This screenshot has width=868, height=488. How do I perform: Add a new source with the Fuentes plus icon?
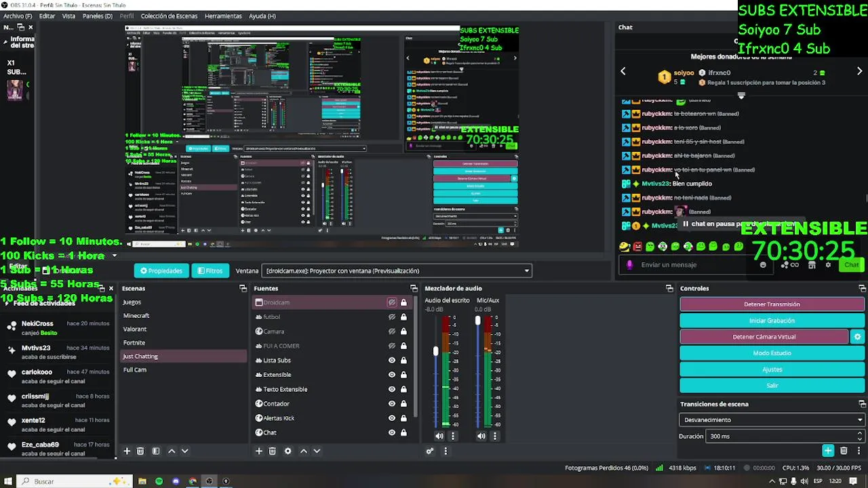(258, 451)
